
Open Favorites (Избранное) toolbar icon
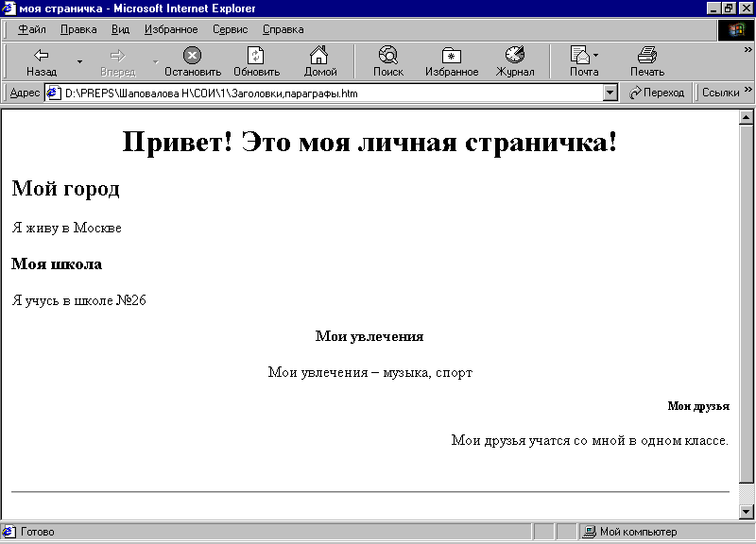452,56
